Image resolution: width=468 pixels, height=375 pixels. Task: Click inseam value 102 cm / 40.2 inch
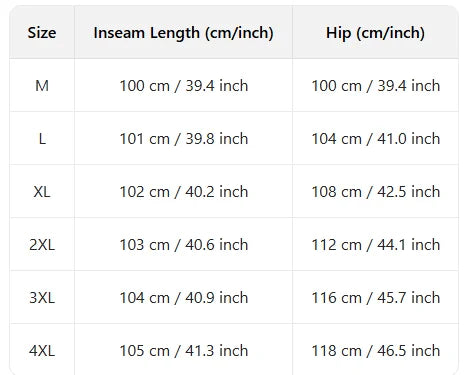[x=184, y=192]
